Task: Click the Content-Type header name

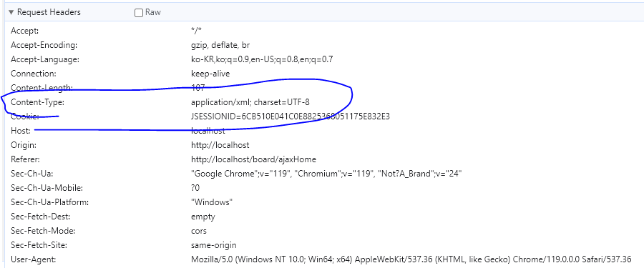Action: 37,102
